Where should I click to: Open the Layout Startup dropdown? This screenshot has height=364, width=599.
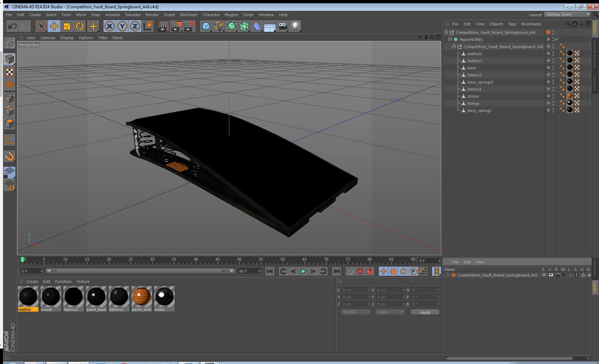click(x=568, y=14)
